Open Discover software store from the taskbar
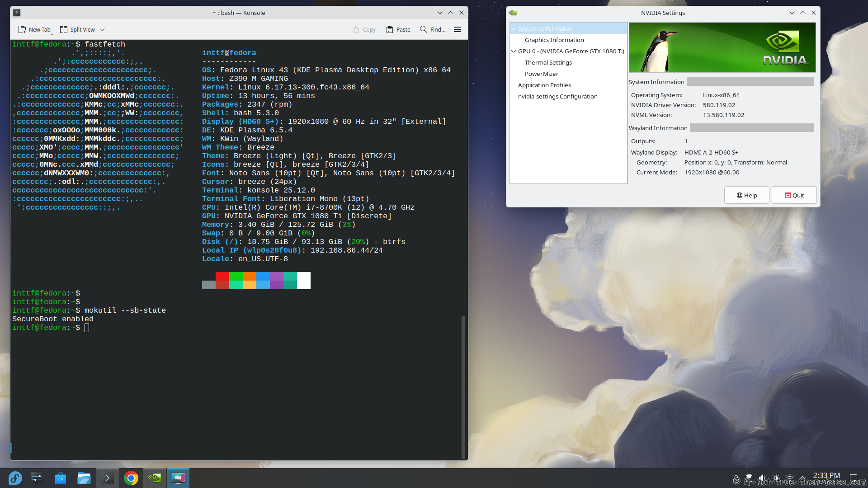The width and height of the screenshot is (868, 488). (61, 478)
